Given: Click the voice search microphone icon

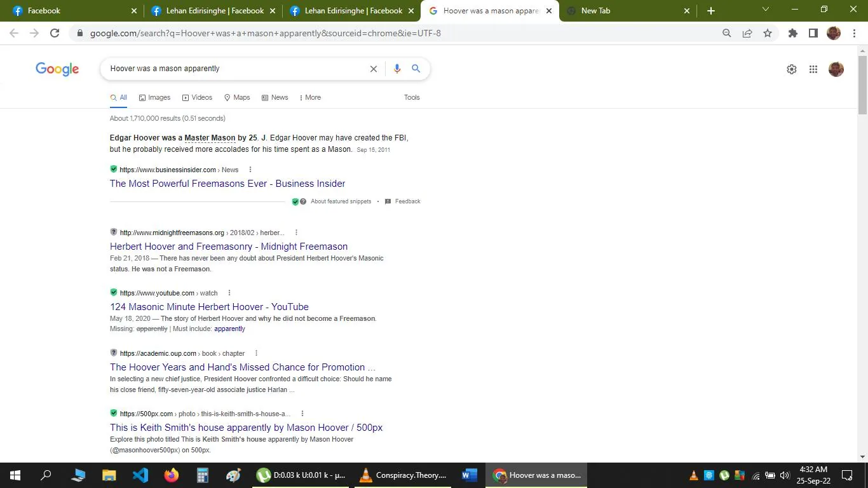Looking at the screenshot, I should click(397, 69).
